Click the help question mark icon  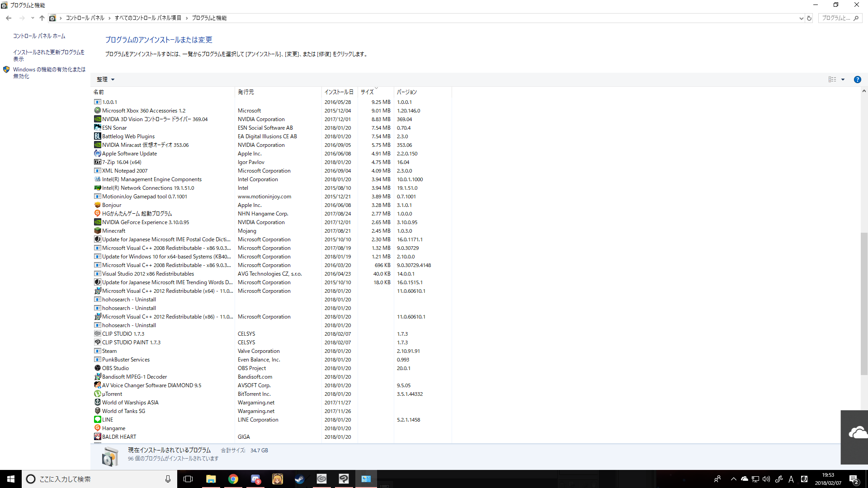(x=857, y=80)
